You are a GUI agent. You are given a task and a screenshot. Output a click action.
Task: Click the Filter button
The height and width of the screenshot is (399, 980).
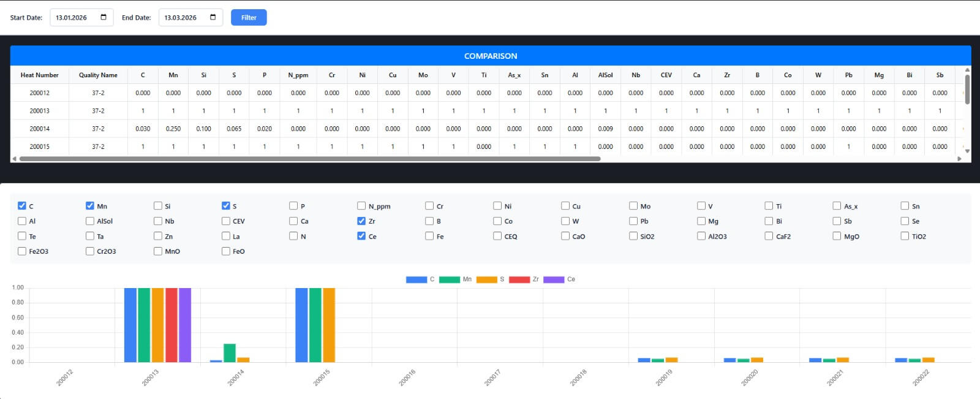tap(249, 17)
